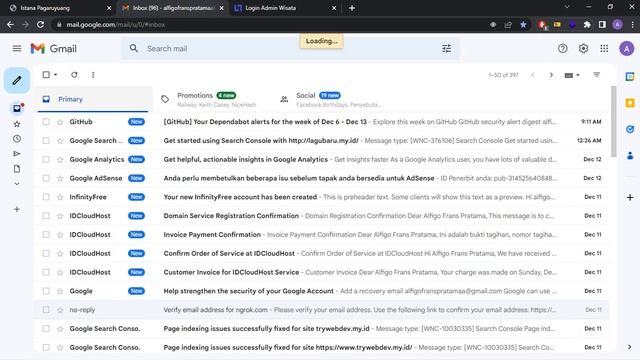
Task: Switch to Login Admin Wisata browser tab
Action: pos(285,8)
